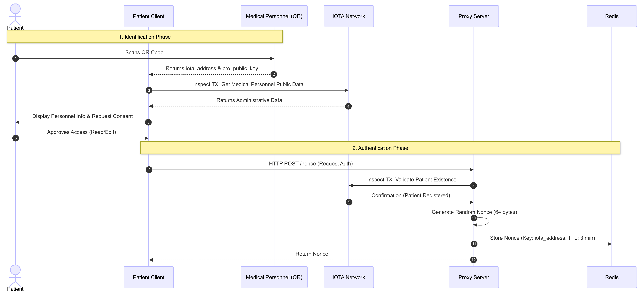Screen dimensions: 644x297
Task: Click sequence number 4 circle marker
Action: (348, 106)
